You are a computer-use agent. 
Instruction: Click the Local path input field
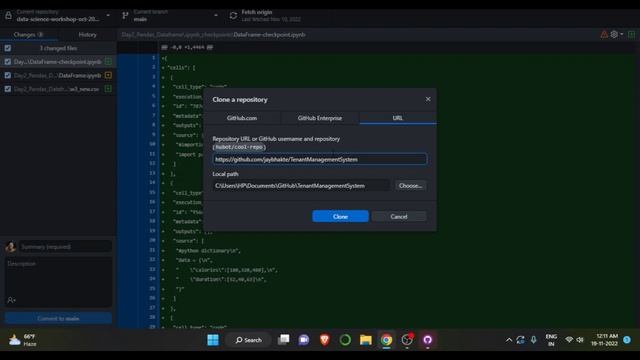301,186
